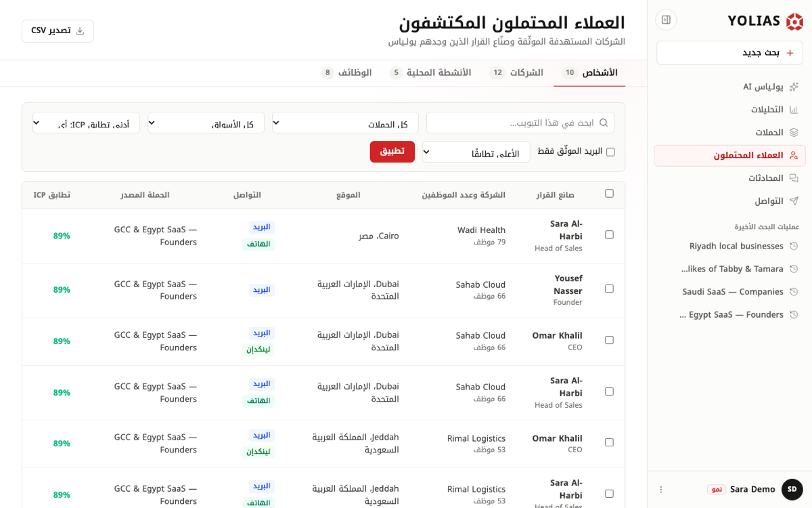Click the تطبيق apply button
812x508 pixels.
coord(392,152)
